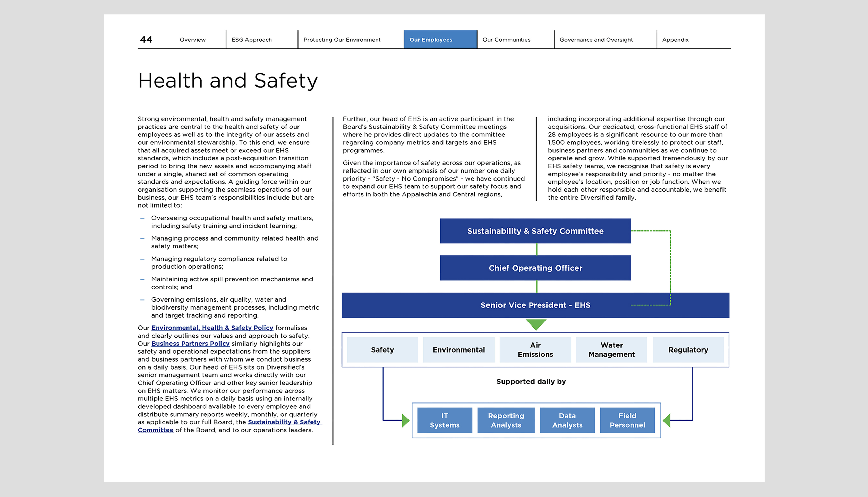This screenshot has width=868, height=497.
Task: Click bullet 'Managing process and community related health'
Action: pyautogui.click(x=235, y=242)
